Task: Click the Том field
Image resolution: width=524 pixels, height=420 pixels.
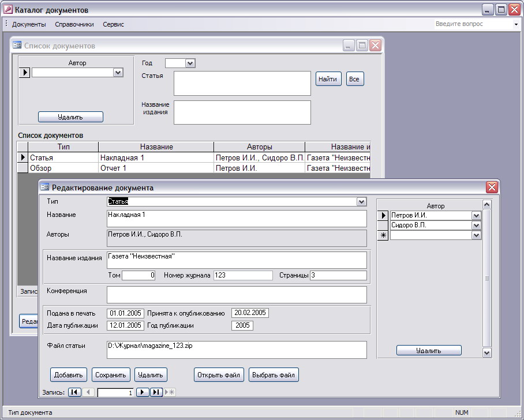Action: point(139,275)
